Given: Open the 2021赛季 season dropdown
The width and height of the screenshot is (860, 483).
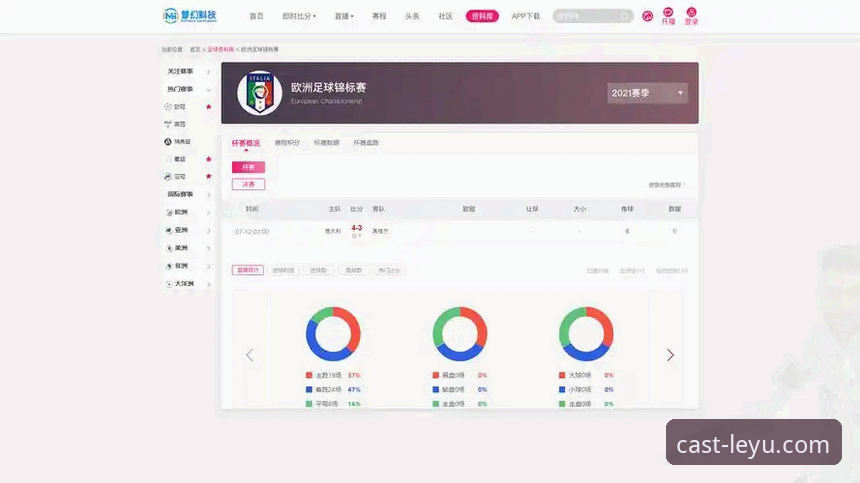Looking at the screenshot, I should [647, 93].
